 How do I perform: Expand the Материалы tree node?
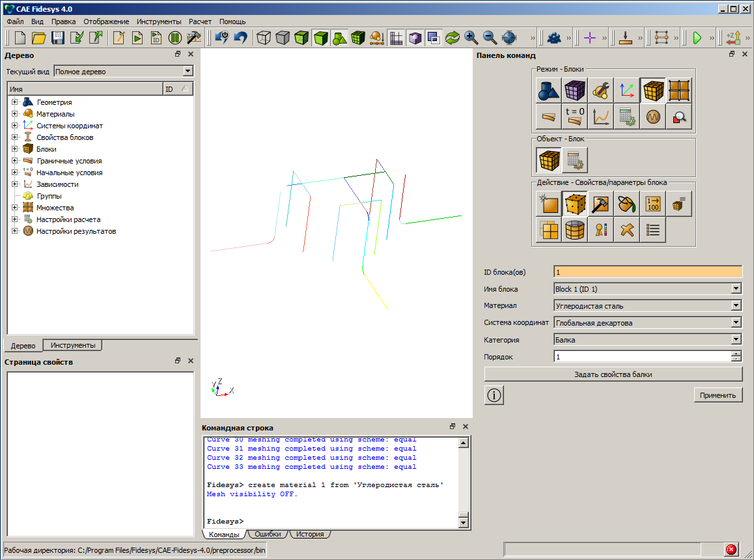(14, 114)
